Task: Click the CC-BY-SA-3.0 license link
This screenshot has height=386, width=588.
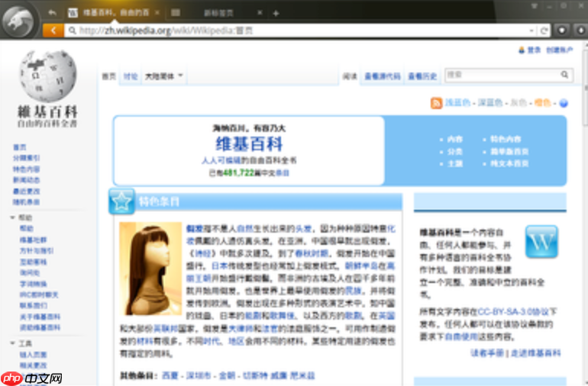Action: click(512, 311)
